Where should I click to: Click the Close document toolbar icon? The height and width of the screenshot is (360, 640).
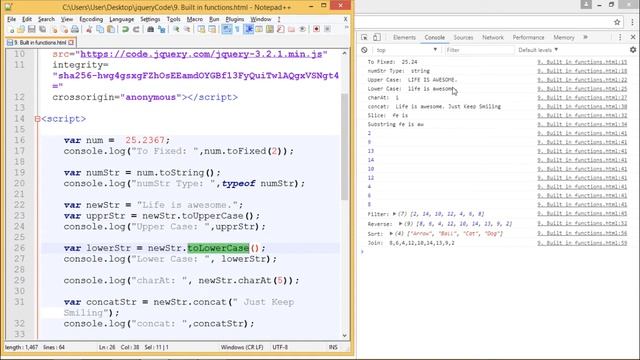point(54,29)
